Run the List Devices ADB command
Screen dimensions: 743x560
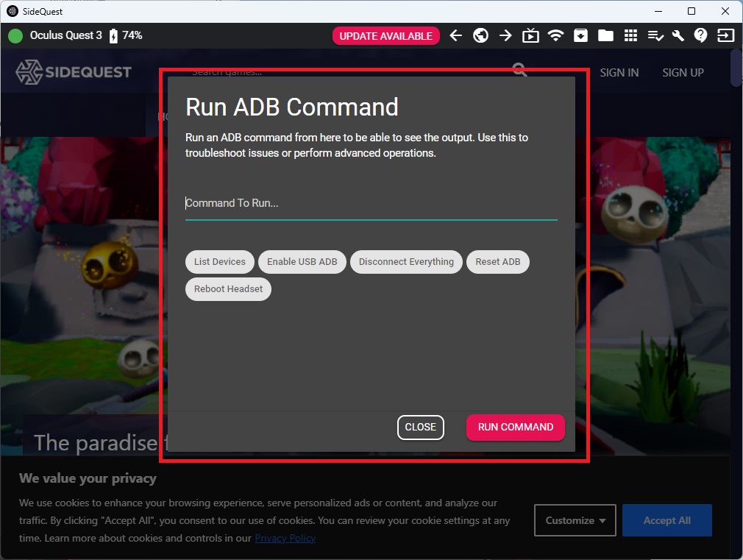(x=219, y=261)
